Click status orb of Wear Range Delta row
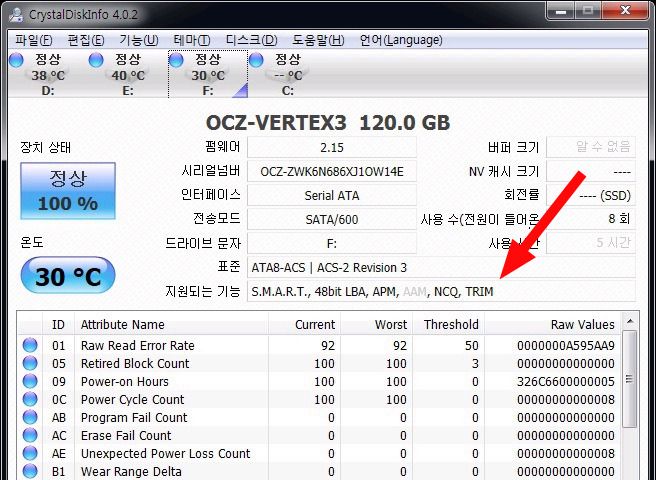 (x=30, y=471)
